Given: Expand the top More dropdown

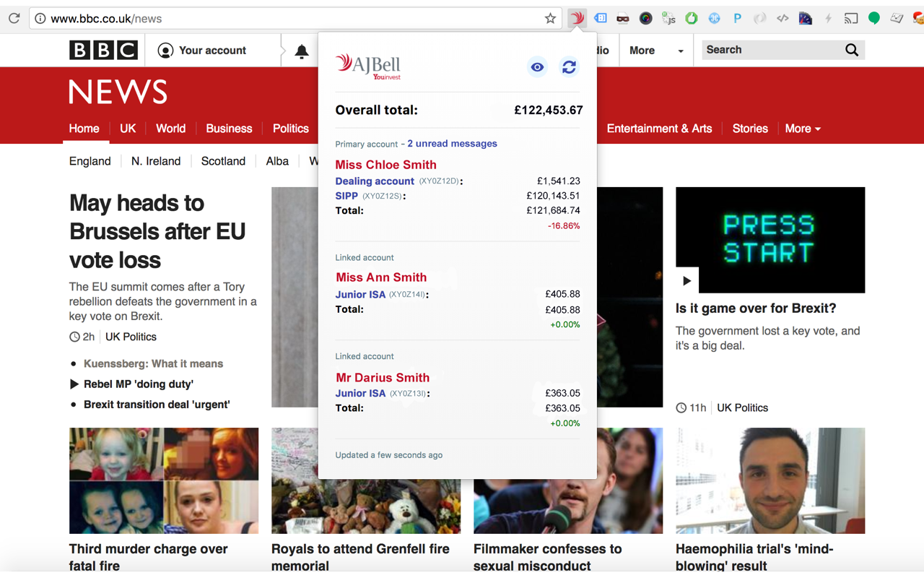Looking at the screenshot, I should click(655, 51).
